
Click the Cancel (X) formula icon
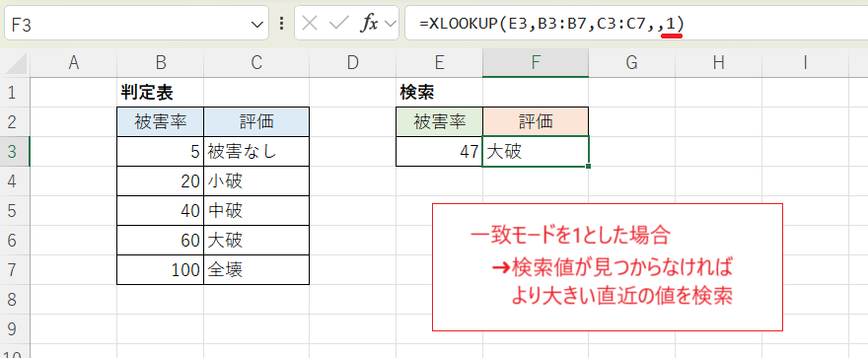310,24
